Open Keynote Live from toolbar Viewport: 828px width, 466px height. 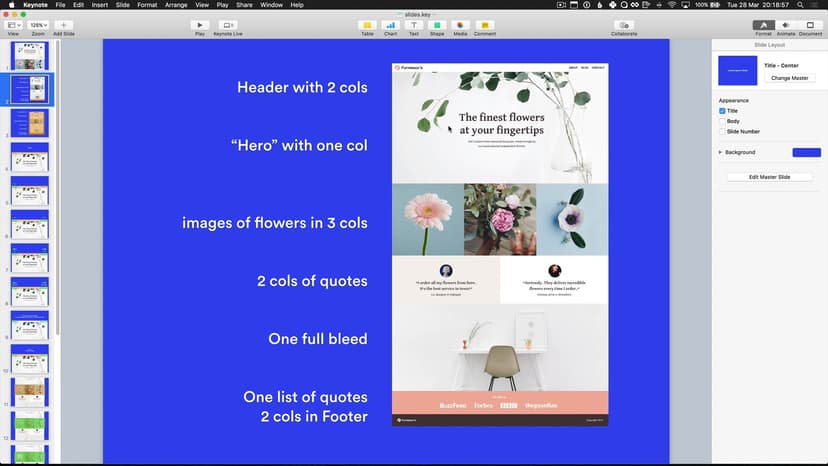pos(228,24)
